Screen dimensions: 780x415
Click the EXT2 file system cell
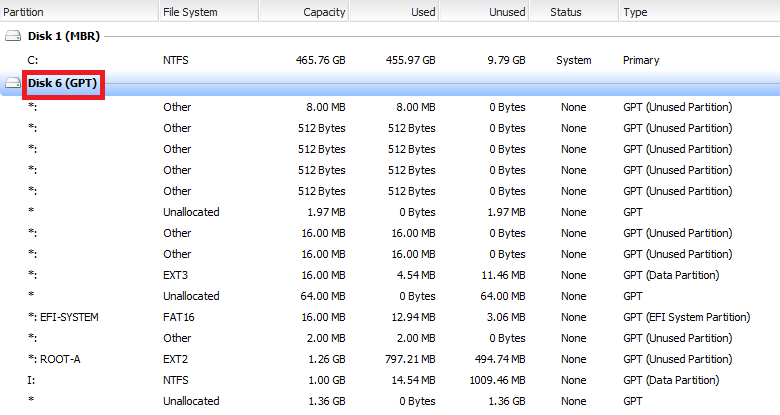[175, 359]
